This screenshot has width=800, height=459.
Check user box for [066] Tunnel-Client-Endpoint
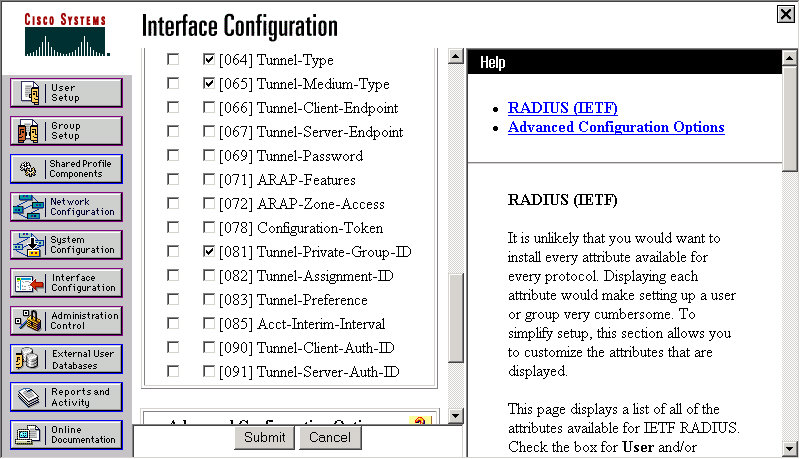(173, 107)
